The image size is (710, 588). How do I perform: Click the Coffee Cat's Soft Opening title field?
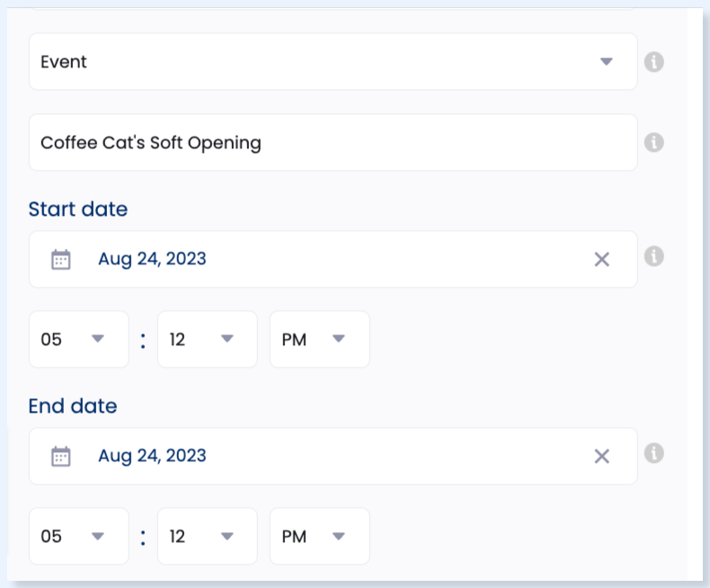click(x=333, y=142)
